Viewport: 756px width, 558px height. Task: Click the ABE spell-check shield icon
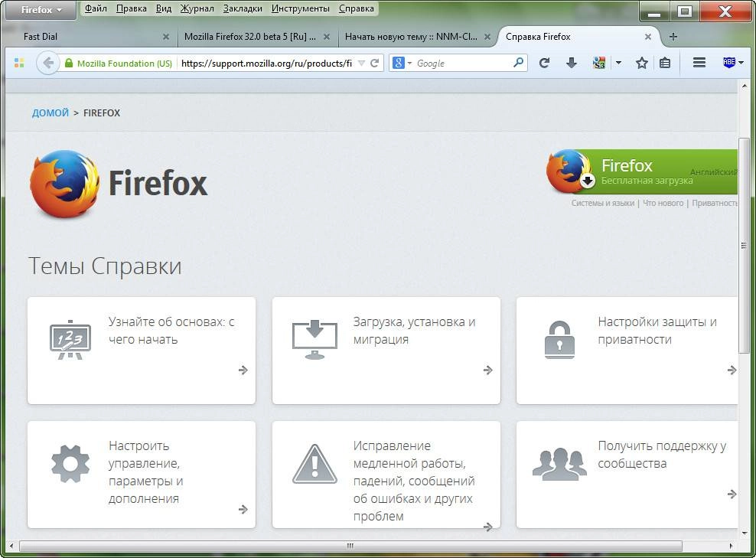[729, 62]
